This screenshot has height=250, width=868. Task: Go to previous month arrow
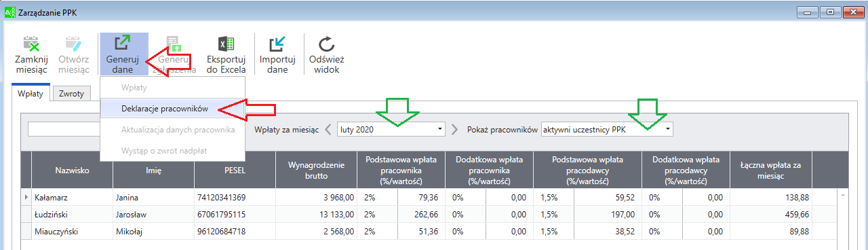328,129
